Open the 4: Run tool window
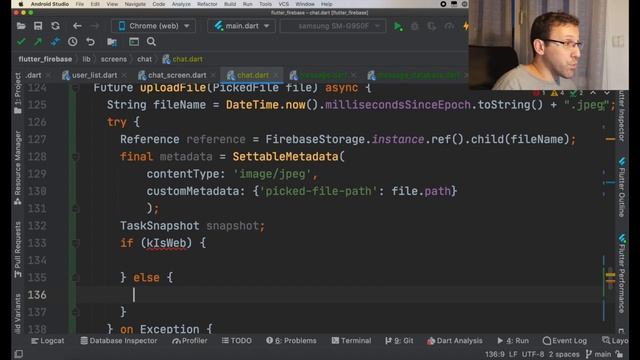This screenshot has width=640, height=360. point(513,340)
